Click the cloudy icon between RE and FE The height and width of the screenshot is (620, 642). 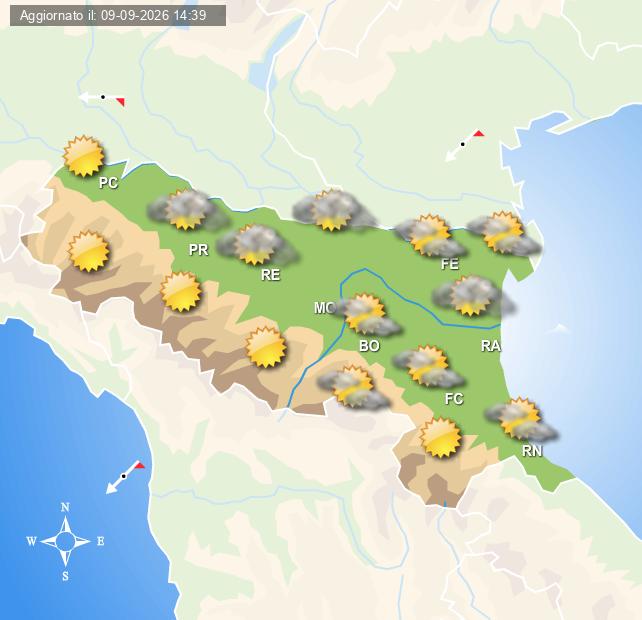pyautogui.click(x=333, y=210)
